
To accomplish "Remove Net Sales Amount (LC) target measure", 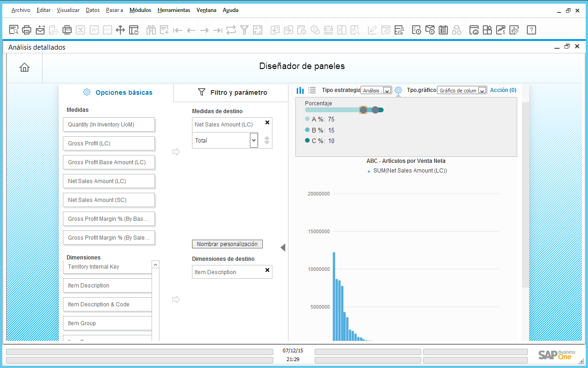I will pyautogui.click(x=267, y=122).
